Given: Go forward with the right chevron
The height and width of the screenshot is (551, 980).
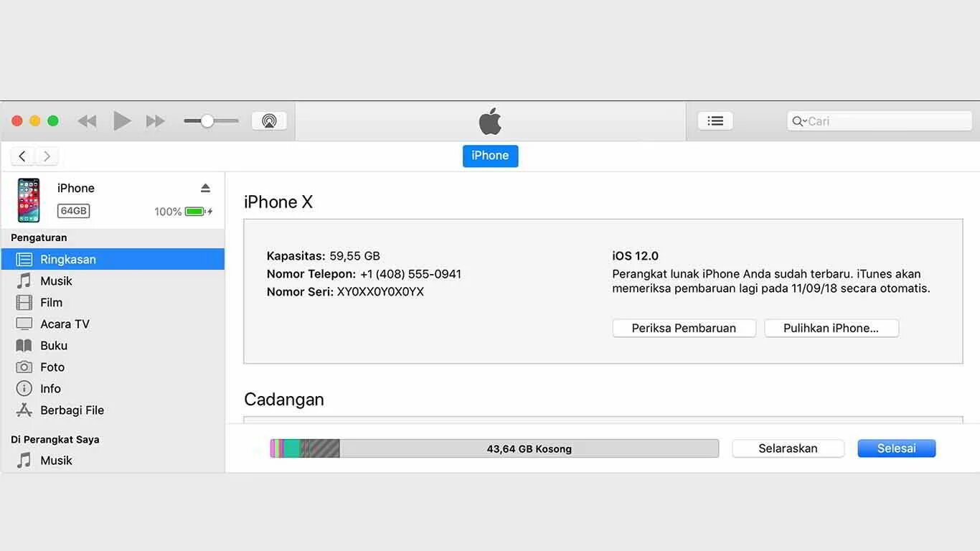Looking at the screenshot, I should 47,156.
